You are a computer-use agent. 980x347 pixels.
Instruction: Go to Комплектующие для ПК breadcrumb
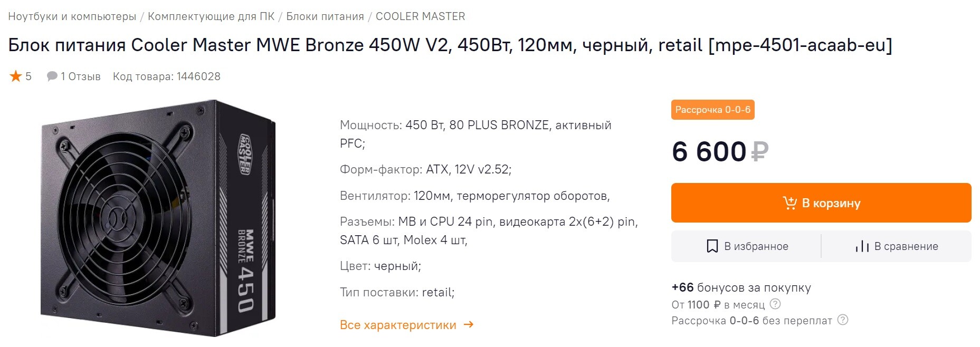[211, 16]
